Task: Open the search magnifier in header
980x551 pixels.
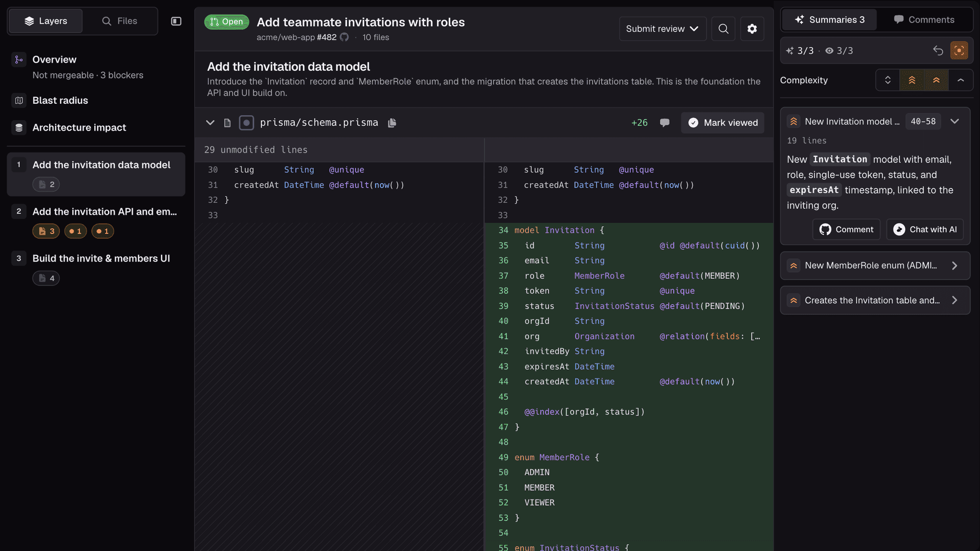Action: (723, 29)
